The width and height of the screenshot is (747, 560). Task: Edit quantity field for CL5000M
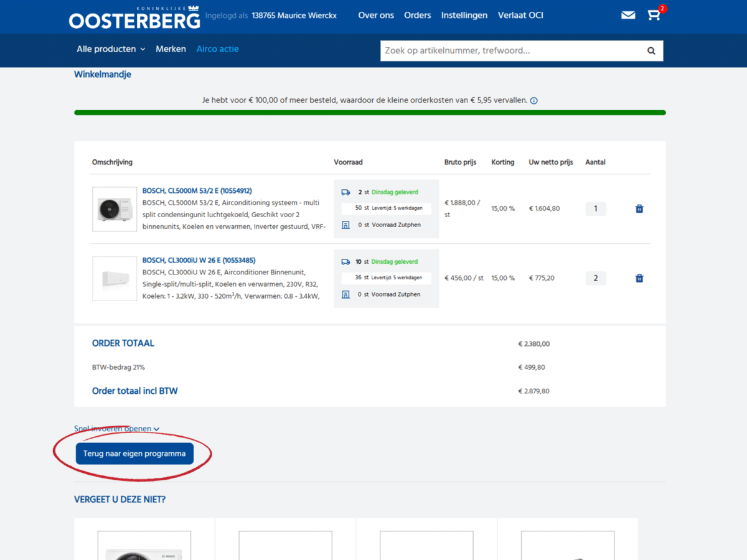pos(596,208)
